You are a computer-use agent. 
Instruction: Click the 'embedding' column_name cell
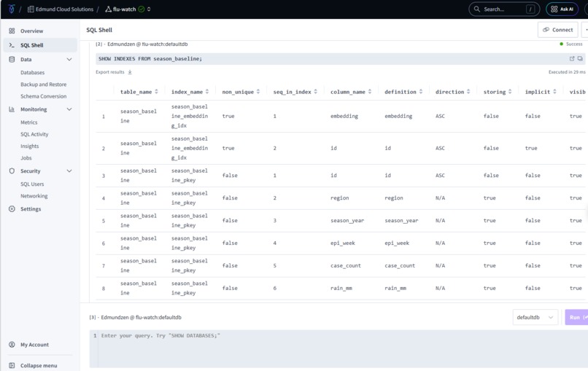pyautogui.click(x=344, y=116)
